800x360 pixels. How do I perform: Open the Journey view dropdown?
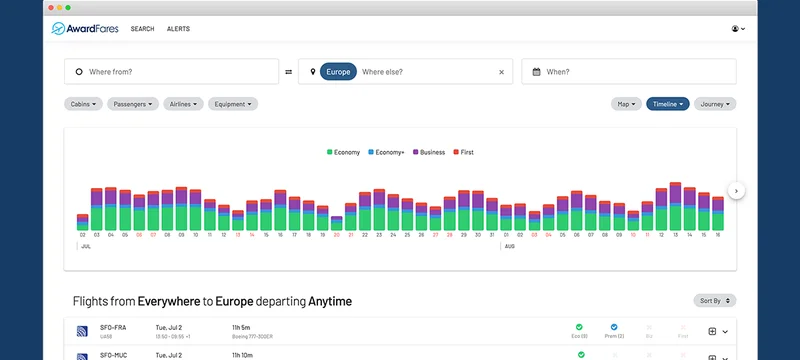(x=715, y=104)
